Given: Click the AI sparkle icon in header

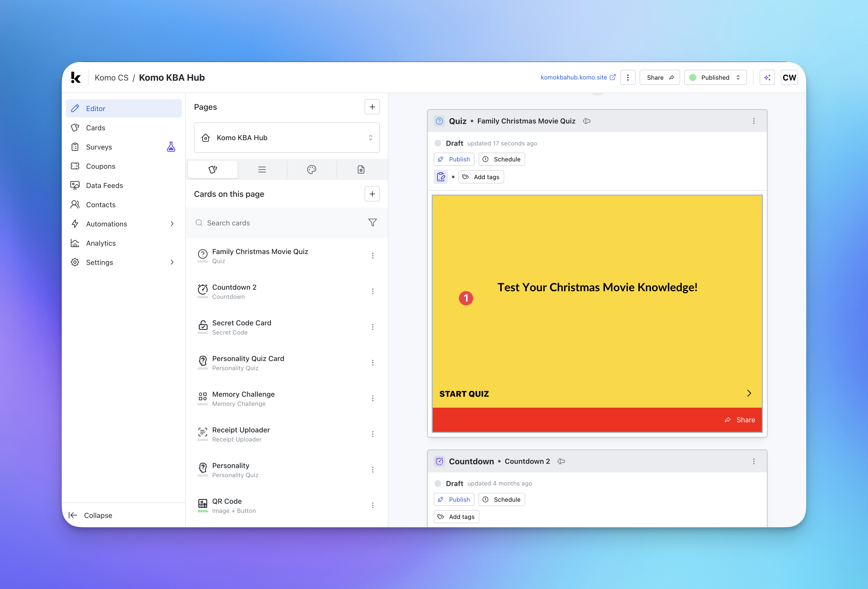Looking at the screenshot, I should (767, 78).
